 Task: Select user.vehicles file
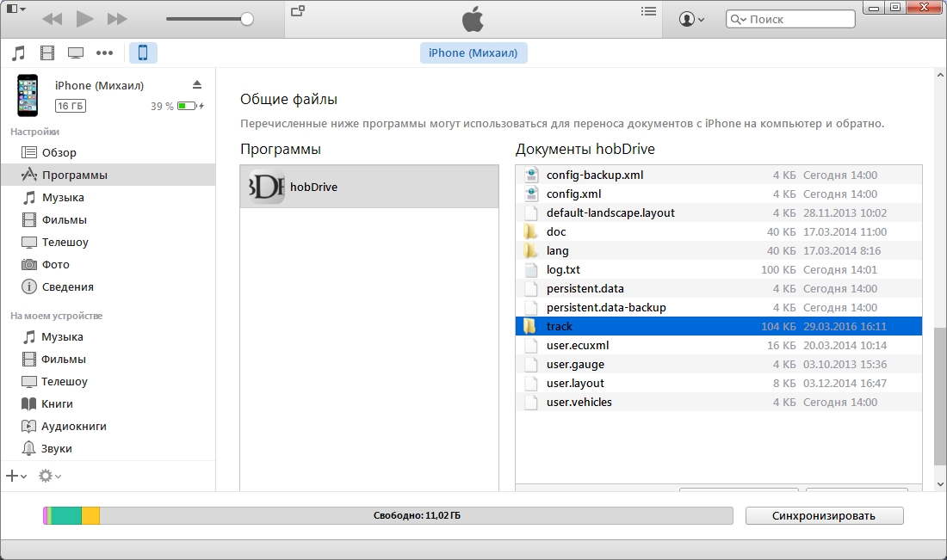pos(719,402)
